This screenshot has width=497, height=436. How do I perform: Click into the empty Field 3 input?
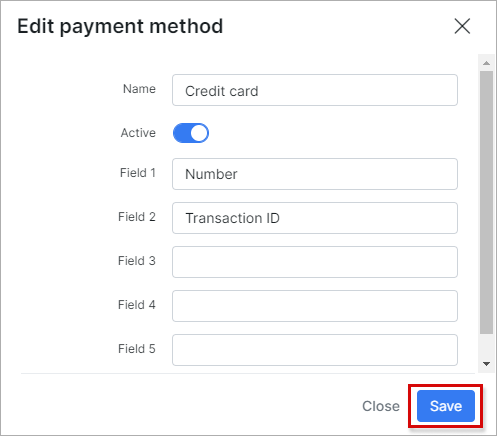(x=315, y=262)
